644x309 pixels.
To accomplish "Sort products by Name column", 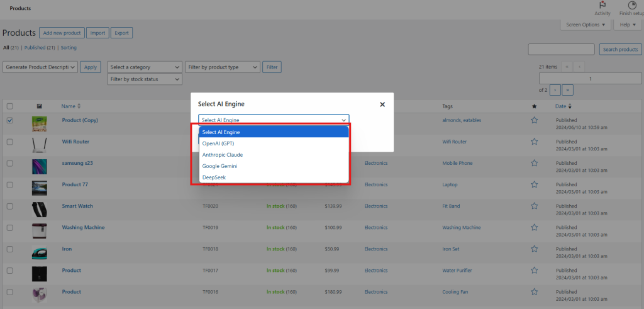I will (71, 106).
